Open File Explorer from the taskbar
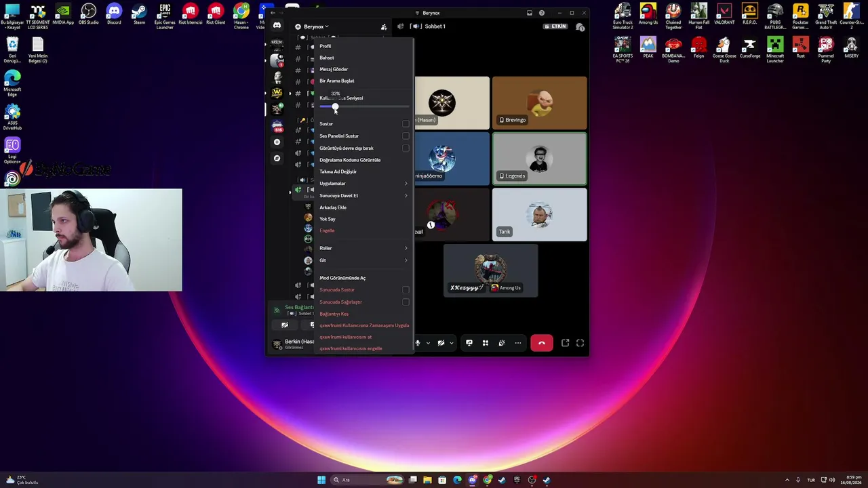Screen dimensions: 868x488 coord(427,480)
